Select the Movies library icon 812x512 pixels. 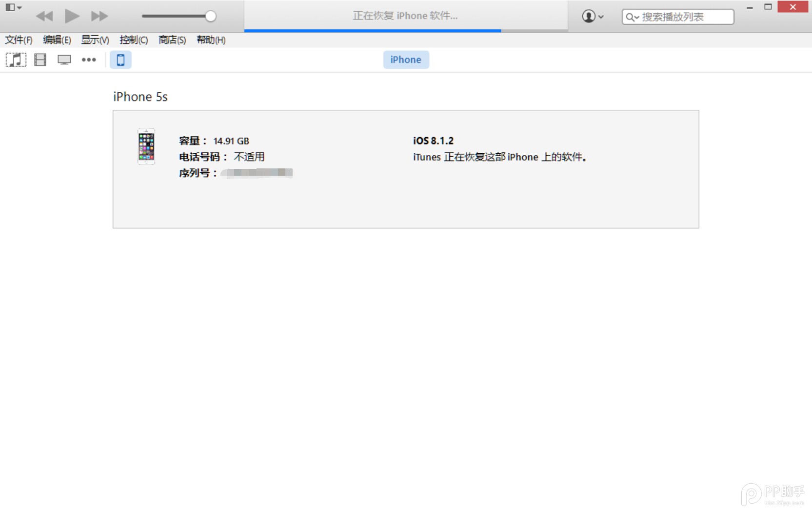click(x=40, y=59)
